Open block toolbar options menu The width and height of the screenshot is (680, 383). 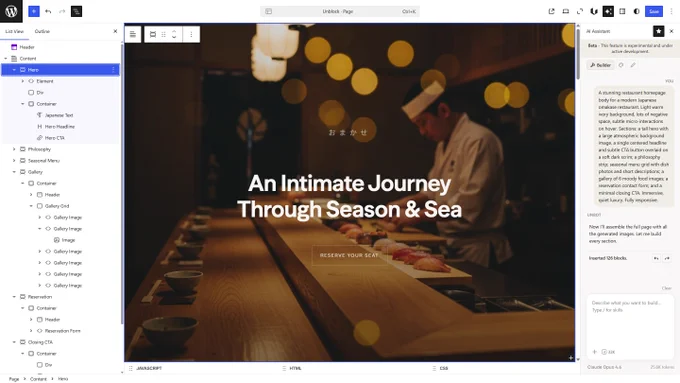pos(191,34)
